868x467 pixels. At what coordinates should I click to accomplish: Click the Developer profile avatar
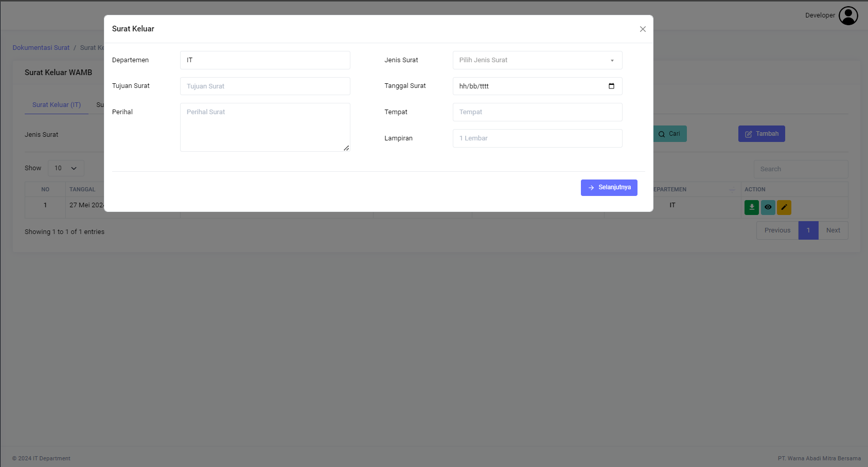click(848, 15)
